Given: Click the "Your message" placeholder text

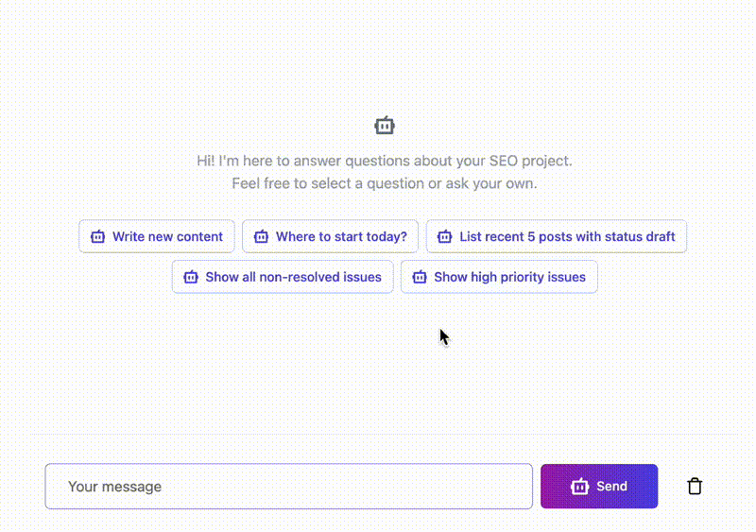Looking at the screenshot, I should tap(114, 487).
